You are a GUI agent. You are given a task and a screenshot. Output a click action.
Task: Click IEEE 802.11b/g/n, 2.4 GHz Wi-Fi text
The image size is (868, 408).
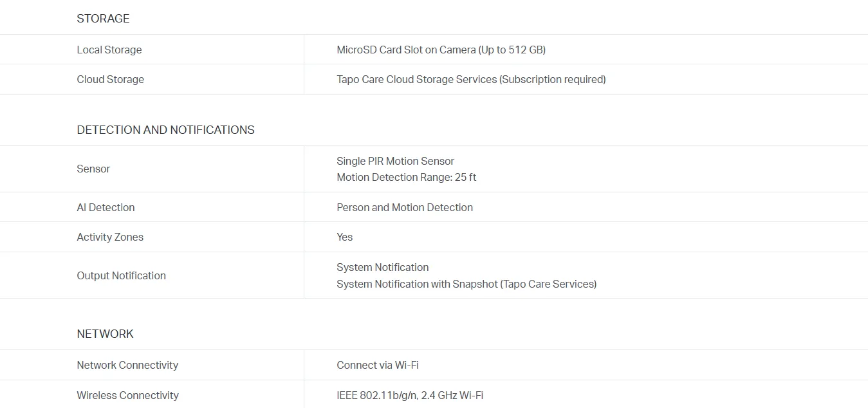(409, 395)
